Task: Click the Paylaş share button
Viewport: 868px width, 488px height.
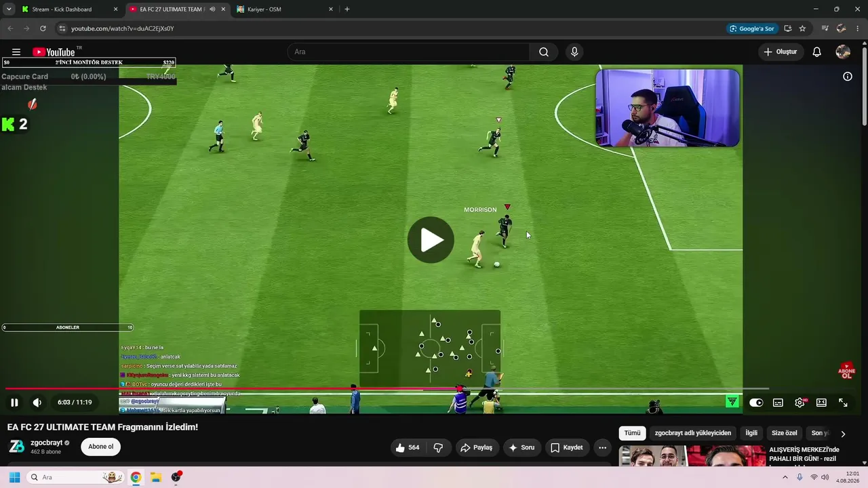Action: [476, 447]
